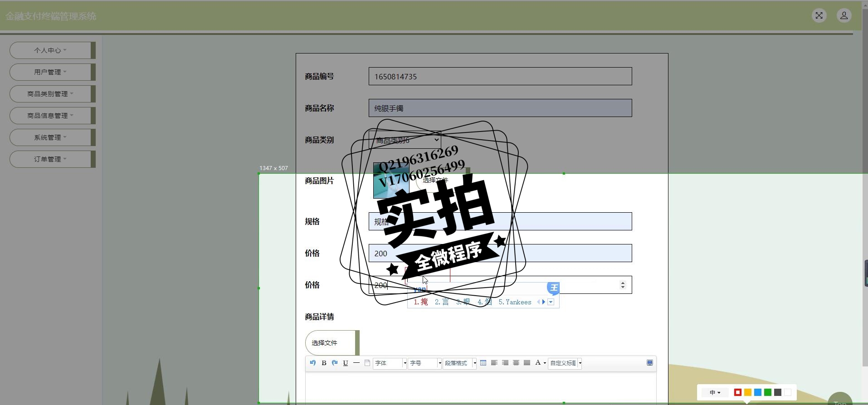Insert horizontal line in editor
This screenshot has height=405, width=868.
(x=356, y=363)
